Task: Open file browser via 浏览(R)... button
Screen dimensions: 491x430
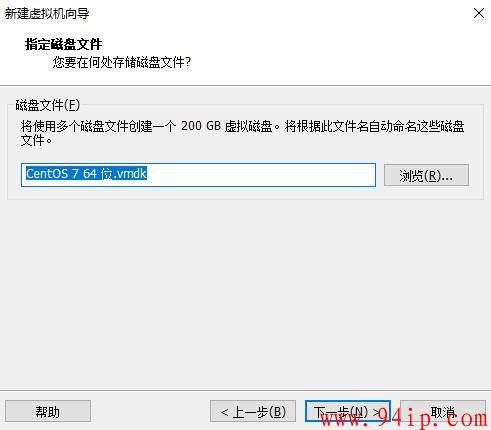Action: [426, 175]
